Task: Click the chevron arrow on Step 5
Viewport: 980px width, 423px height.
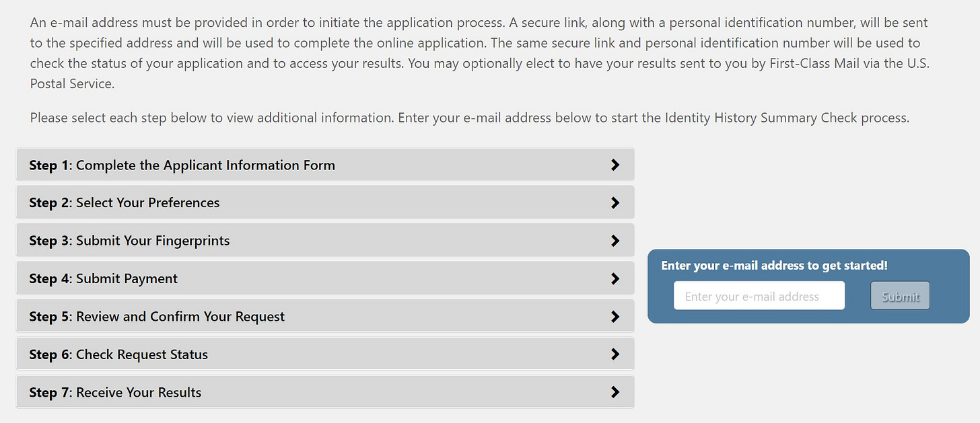Action: tap(615, 316)
